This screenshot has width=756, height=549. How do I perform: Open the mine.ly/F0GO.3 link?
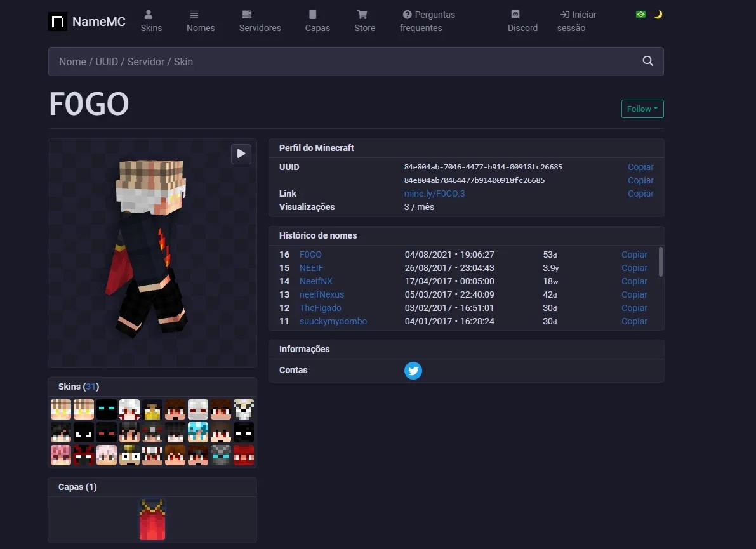pos(434,194)
